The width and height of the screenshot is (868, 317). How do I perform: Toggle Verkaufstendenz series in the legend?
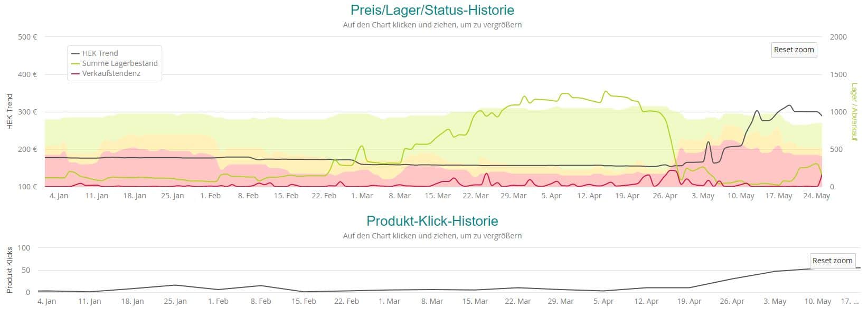[111, 73]
